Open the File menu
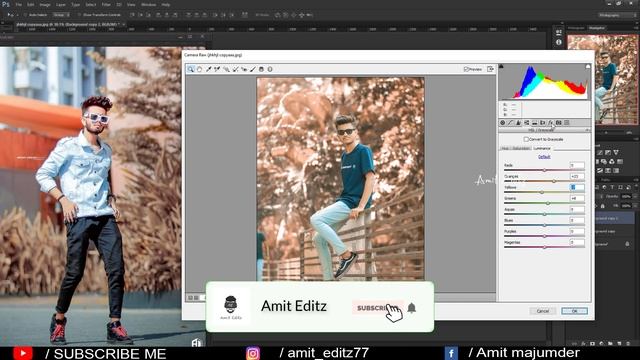This screenshot has height=360, width=640. coord(18,4)
